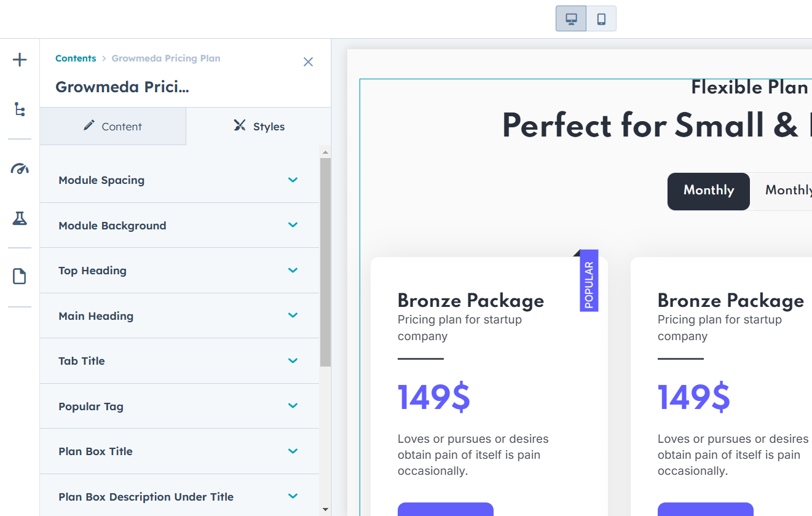Open the optimization gauge icon
The width and height of the screenshot is (812, 516).
20,169
